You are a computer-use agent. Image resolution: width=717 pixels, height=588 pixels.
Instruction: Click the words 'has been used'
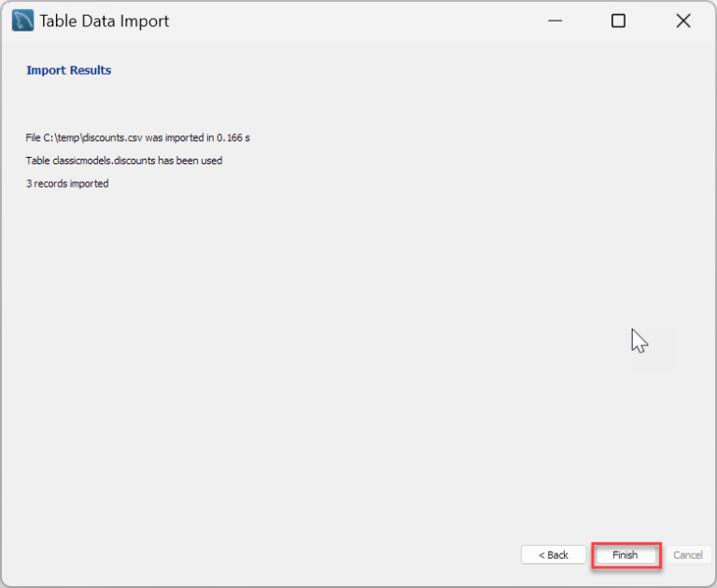[190, 161]
